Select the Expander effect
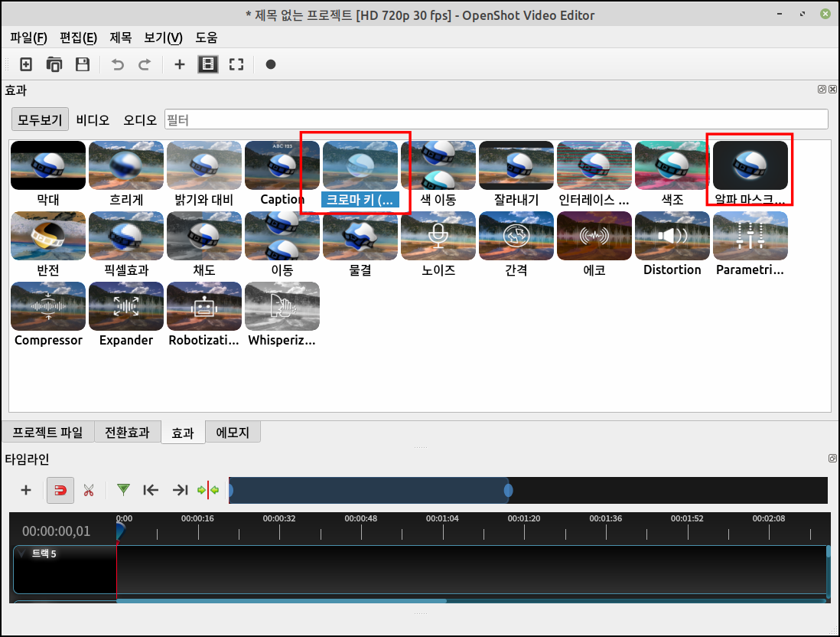 pos(126,314)
